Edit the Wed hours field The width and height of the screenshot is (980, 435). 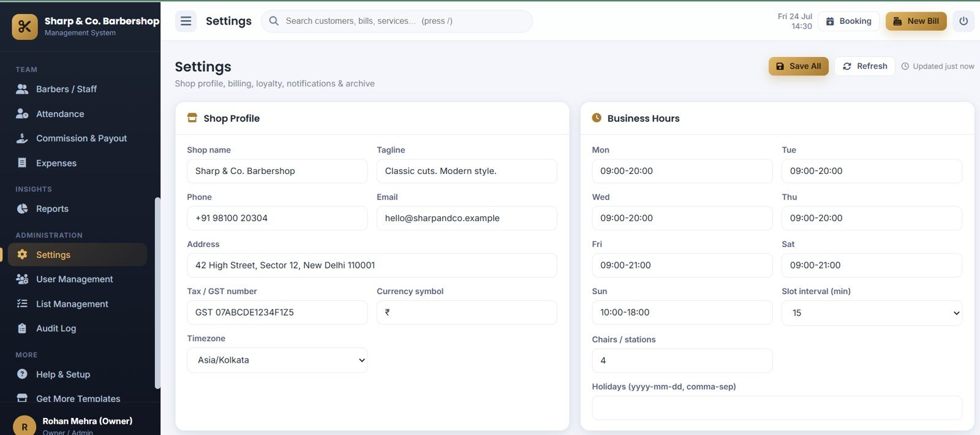[682, 218]
